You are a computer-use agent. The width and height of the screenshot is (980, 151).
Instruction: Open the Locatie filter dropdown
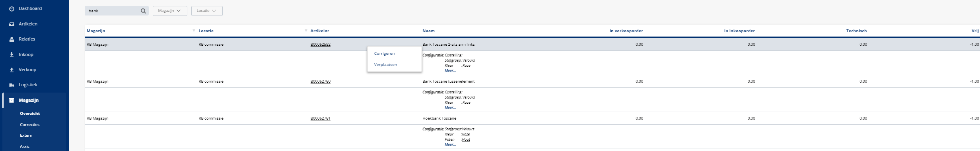pos(207,11)
